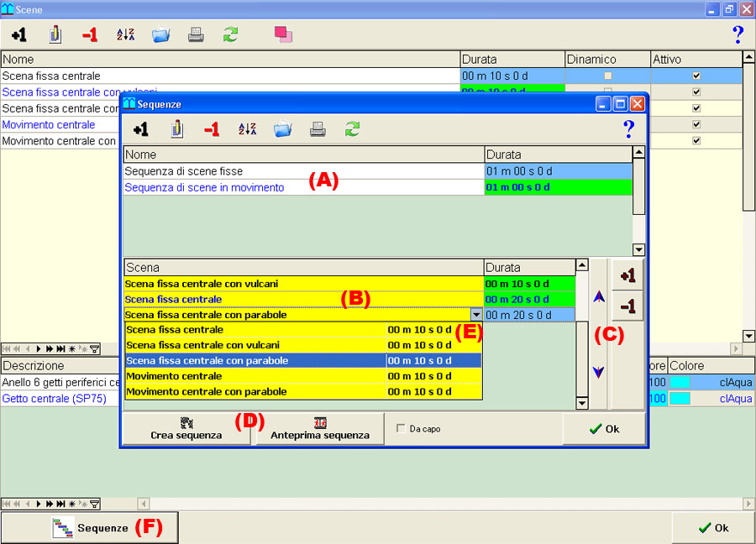Sort sequences with A-Z icon in Sequenze toolbar
Viewport: 756px width, 544px height.
(247, 129)
